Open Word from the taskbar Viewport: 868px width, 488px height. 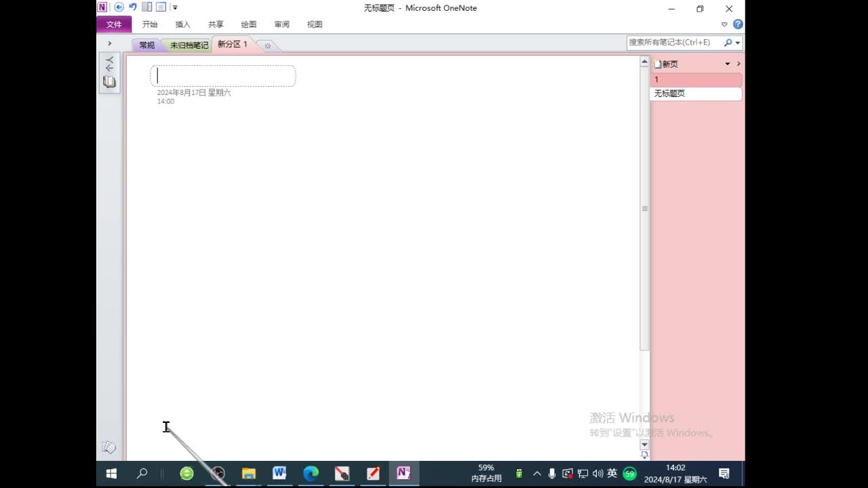(x=279, y=474)
